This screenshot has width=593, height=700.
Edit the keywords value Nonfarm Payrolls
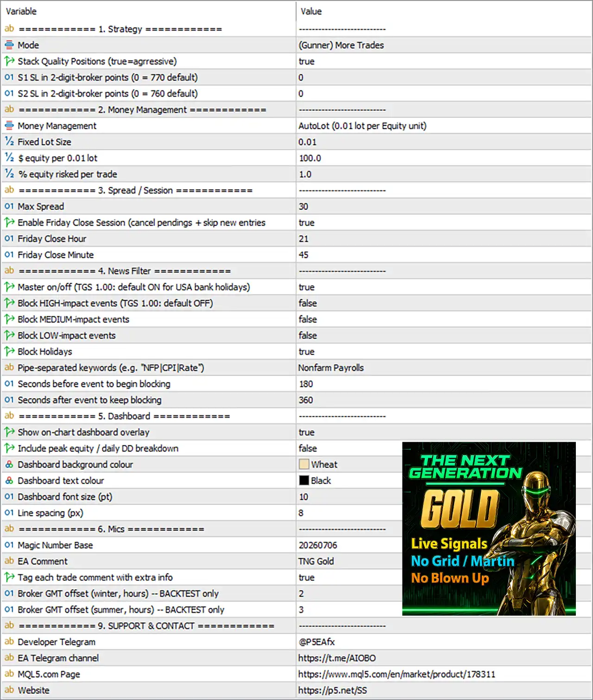coord(331,368)
